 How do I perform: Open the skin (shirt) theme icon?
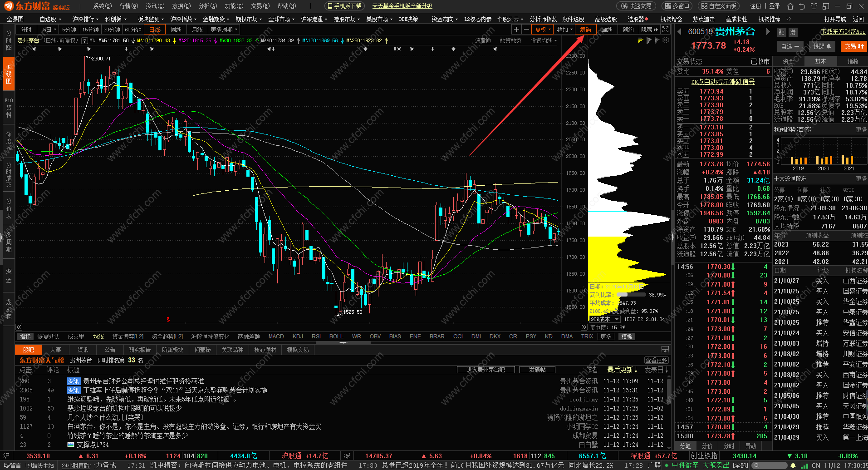click(814, 6)
